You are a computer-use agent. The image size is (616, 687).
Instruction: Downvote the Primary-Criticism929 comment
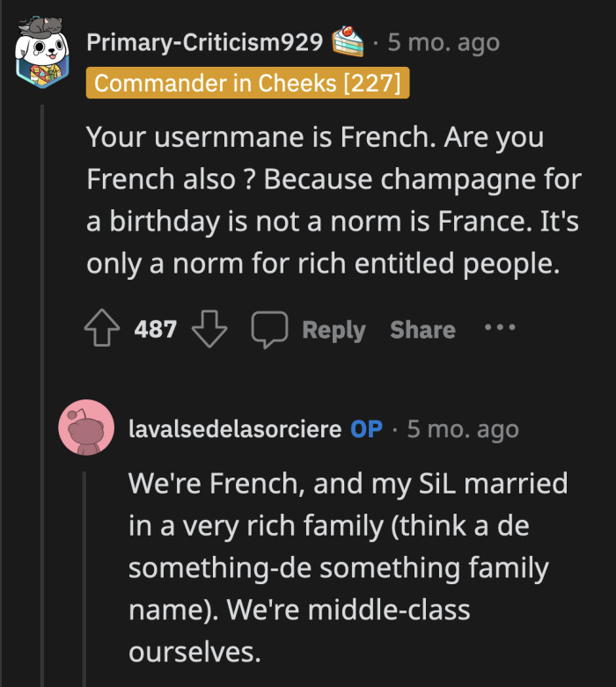[x=209, y=331]
